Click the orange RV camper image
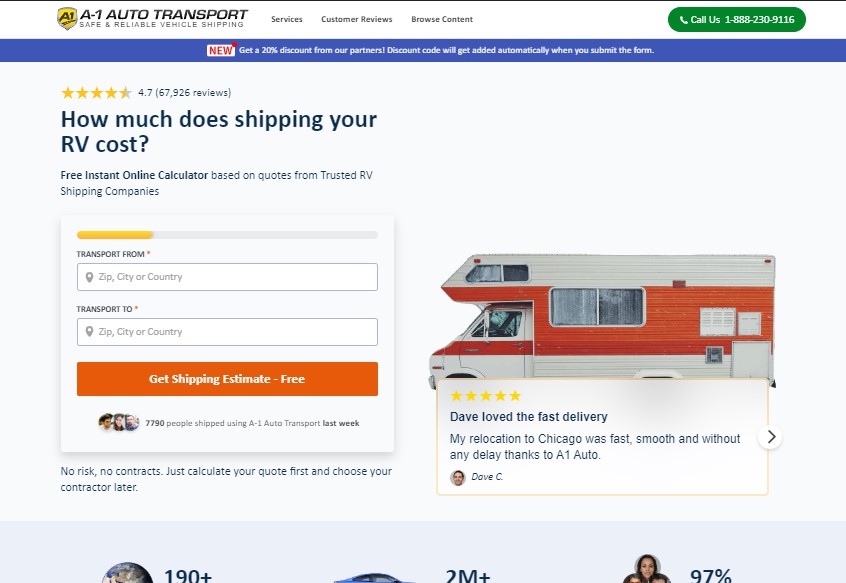Screen dimensions: 846x583 [x=602, y=318]
